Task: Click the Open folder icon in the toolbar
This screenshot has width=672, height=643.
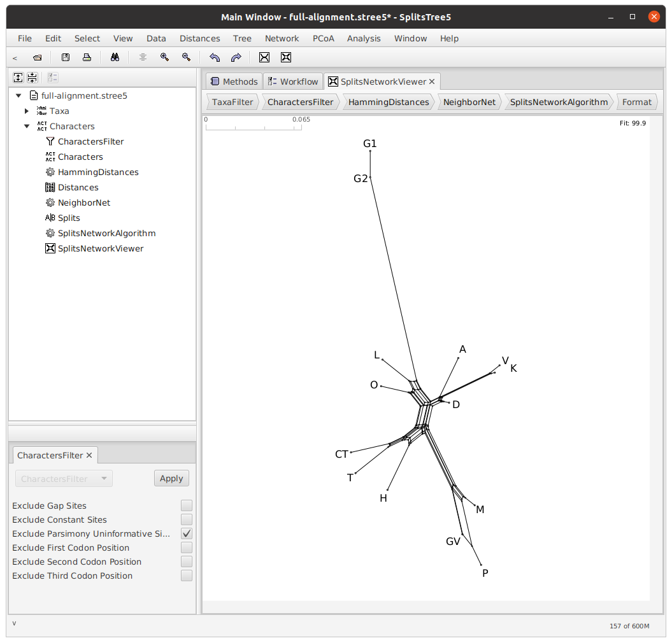Action: coord(38,57)
